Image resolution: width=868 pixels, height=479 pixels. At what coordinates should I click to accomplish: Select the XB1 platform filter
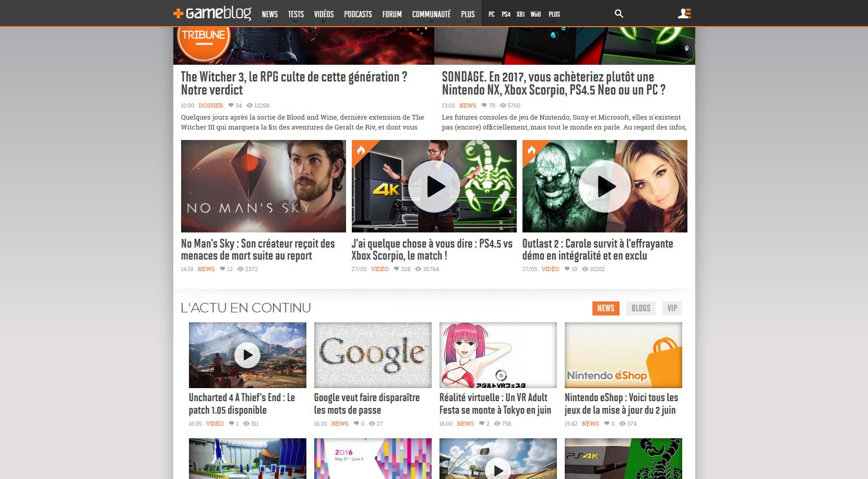click(x=520, y=14)
